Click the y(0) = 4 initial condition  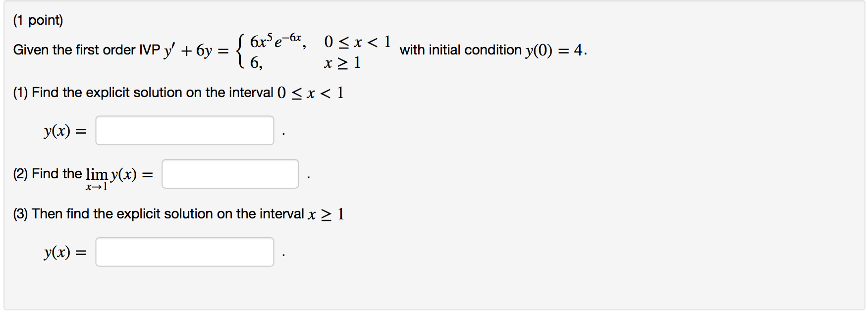point(555,51)
